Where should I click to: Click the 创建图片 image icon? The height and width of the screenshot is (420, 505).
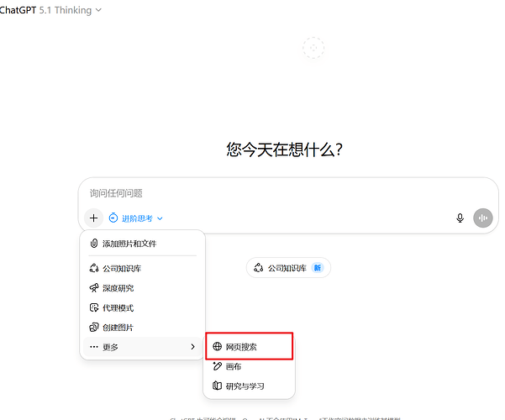pyautogui.click(x=94, y=328)
